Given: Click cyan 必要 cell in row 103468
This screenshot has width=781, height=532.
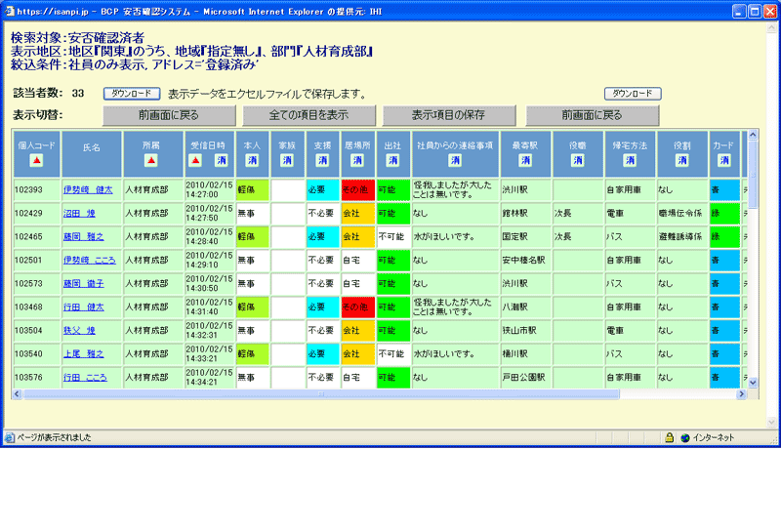Looking at the screenshot, I should [323, 307].
